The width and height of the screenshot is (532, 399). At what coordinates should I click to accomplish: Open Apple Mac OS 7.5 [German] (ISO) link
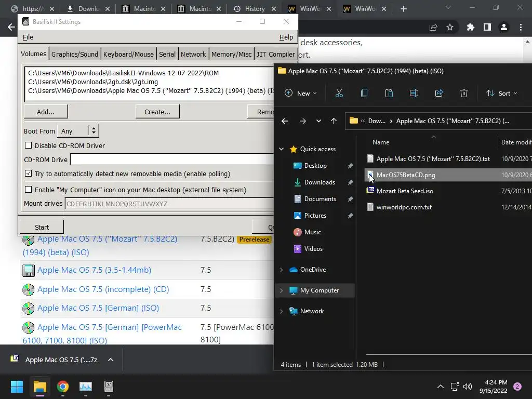coord(98,308)
